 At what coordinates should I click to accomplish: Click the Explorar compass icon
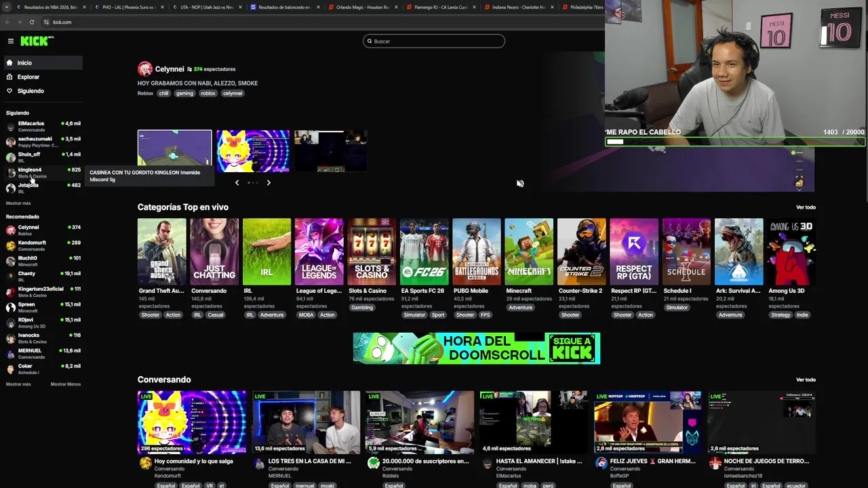pos(9,77)
